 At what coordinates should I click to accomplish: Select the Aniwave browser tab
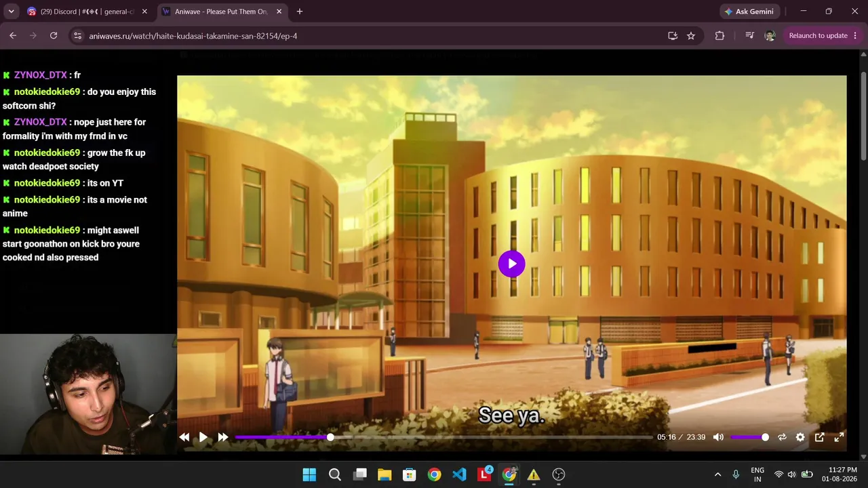click(222, 12)
